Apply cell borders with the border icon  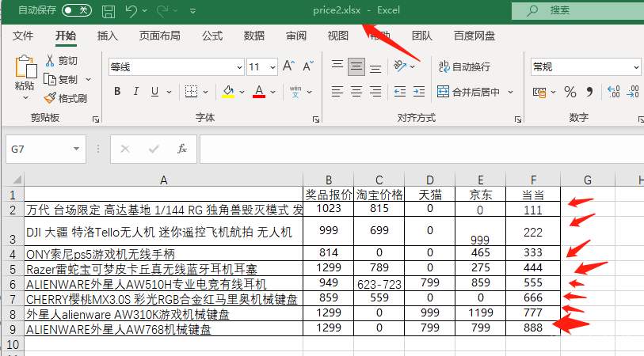tap(191, 92)
